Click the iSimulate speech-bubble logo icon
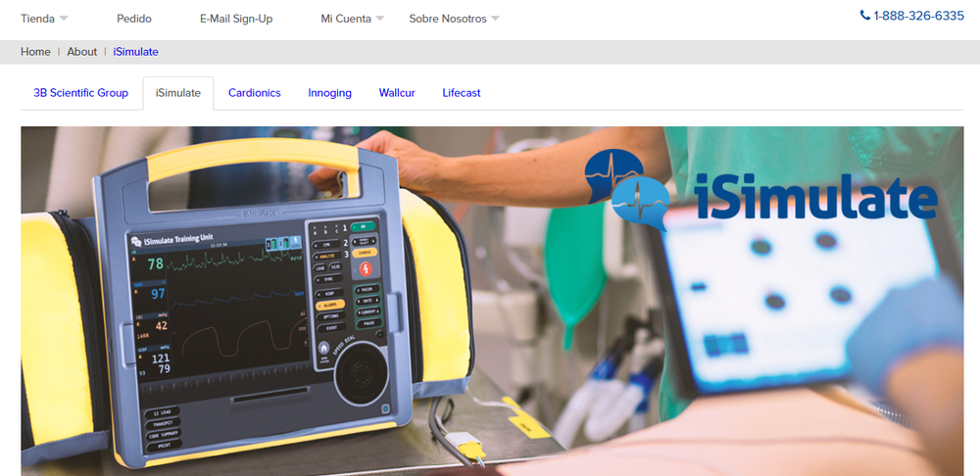 click(x=627, y=189)
